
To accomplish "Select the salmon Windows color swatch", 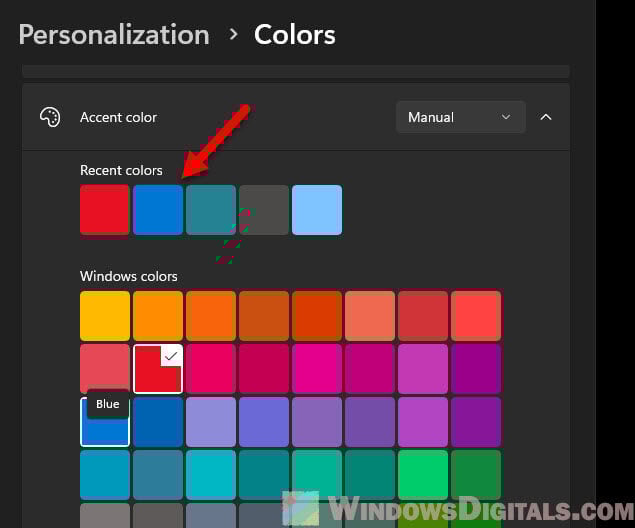I will point(370,316).
